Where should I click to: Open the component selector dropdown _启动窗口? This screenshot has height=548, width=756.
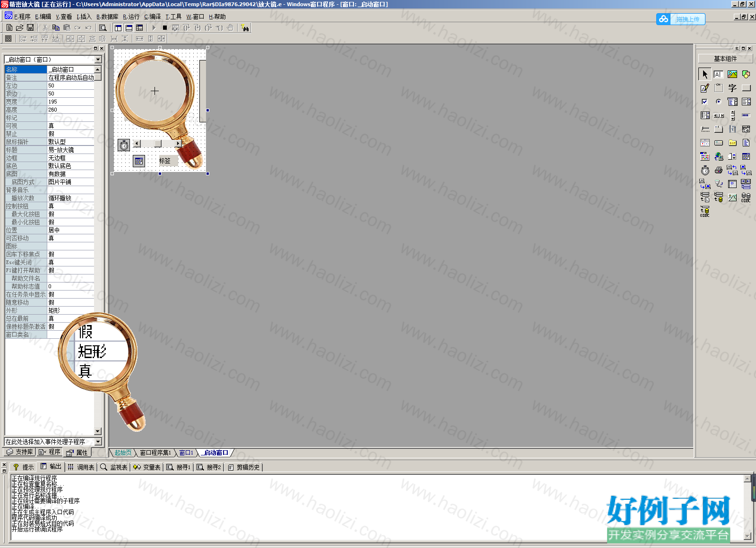[x=98, y=60]
